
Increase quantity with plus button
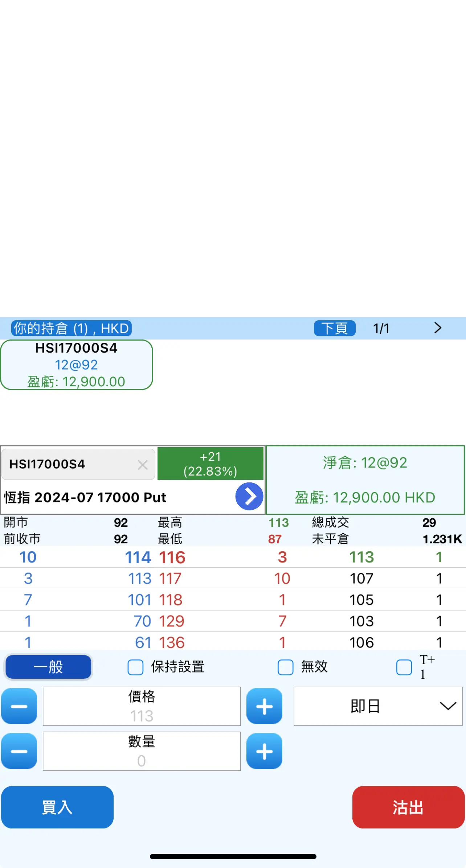[x=264, y=751]
